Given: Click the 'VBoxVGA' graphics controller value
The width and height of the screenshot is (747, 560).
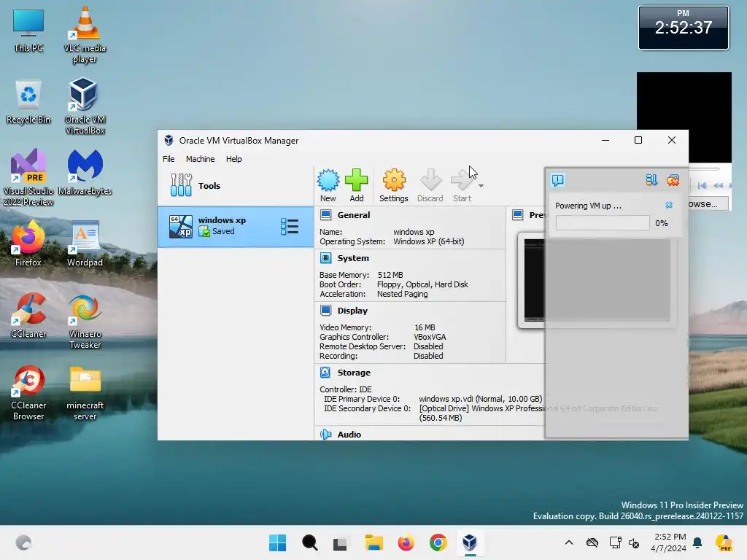Looking at the screenshot, I should [430, 337].
